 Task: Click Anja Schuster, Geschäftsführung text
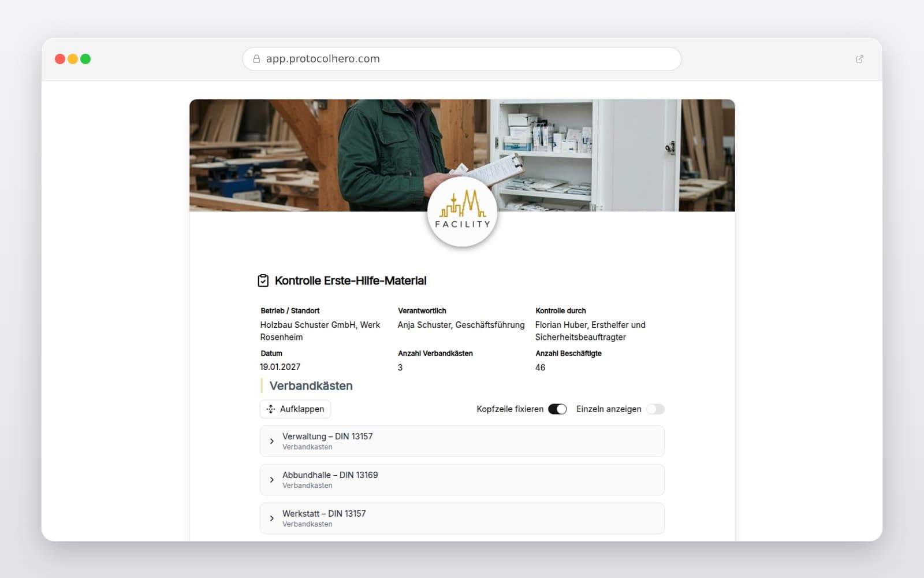coord(461,325)
